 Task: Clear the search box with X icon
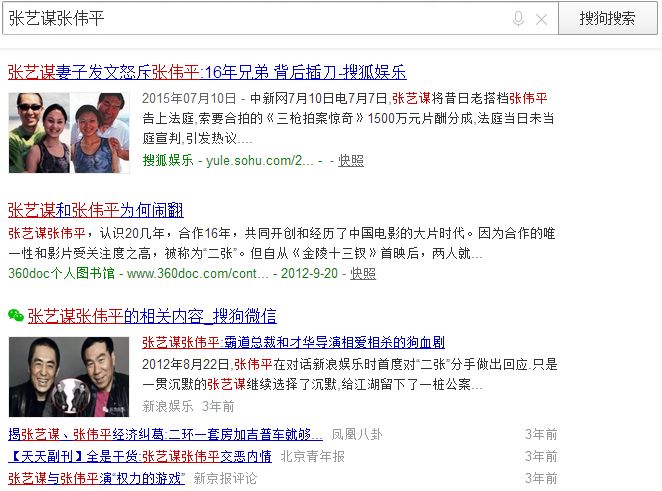541,19
